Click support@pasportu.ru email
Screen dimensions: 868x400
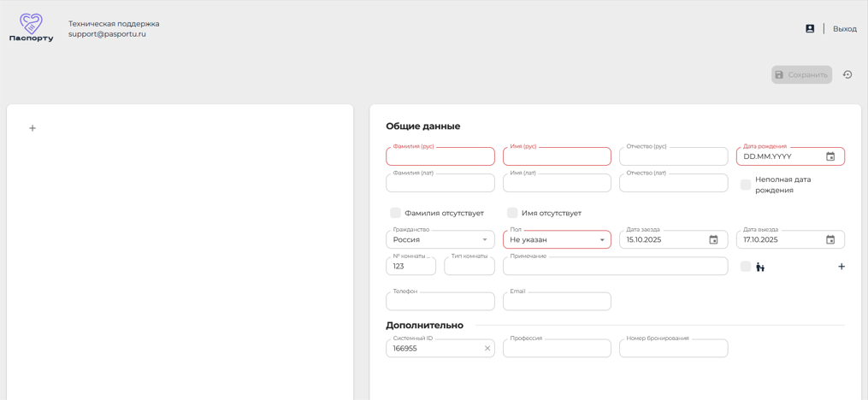pyautogui.click(x=107, y=33)
